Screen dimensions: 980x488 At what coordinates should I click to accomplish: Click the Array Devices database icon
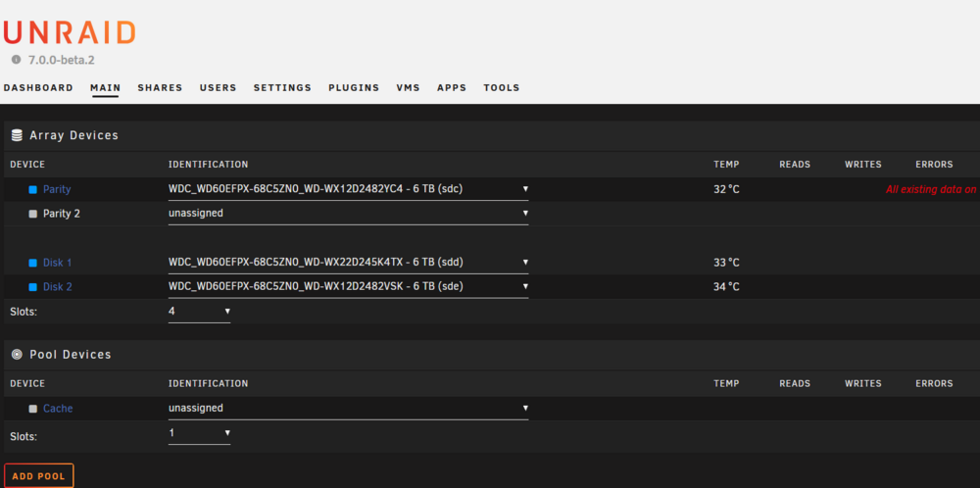pos(17,135)
